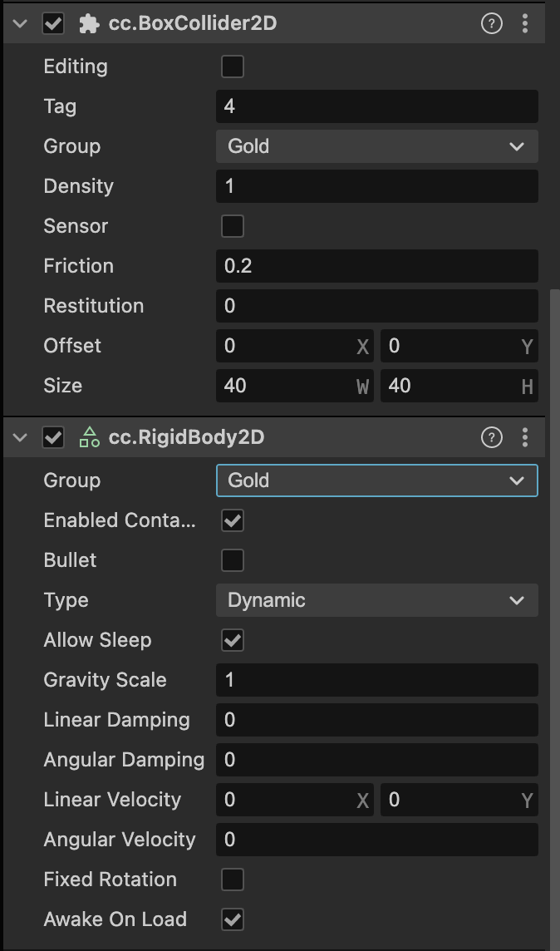
Task: Collapse the cc.BoxCollider2D section
Action: click(21, 23)
